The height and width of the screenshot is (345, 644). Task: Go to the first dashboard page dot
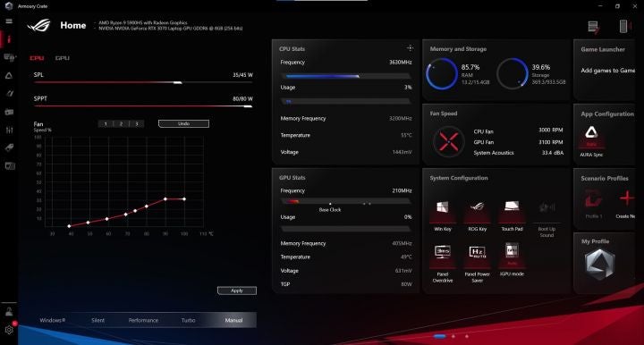point(439,336)
